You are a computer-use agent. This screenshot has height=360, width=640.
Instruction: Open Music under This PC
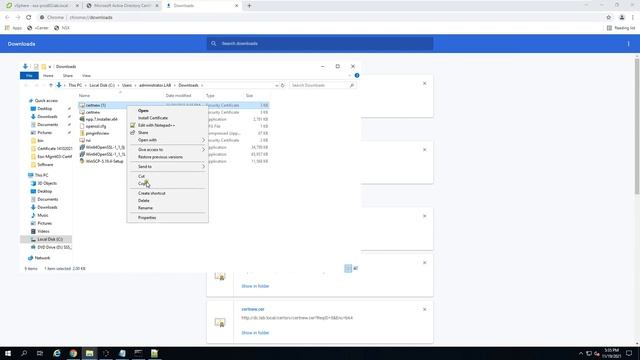point(42,216)
